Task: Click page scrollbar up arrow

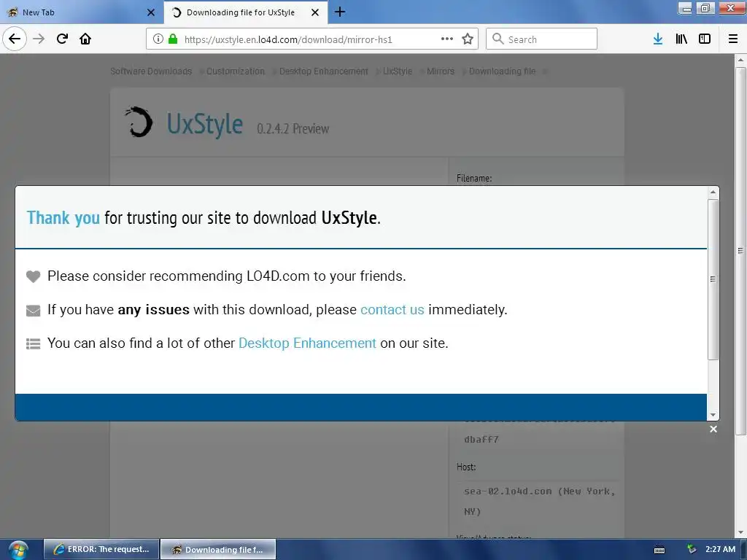Action: click(x=740, y=60)
